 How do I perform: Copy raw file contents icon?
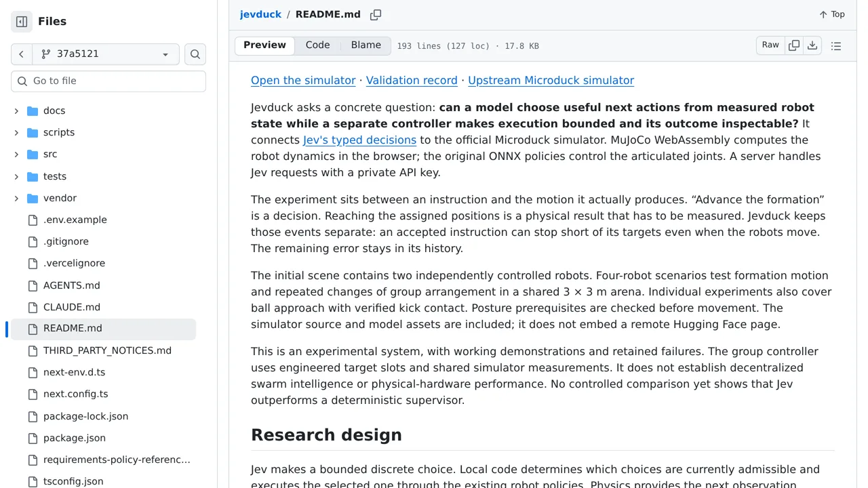(x=794, y=45)
